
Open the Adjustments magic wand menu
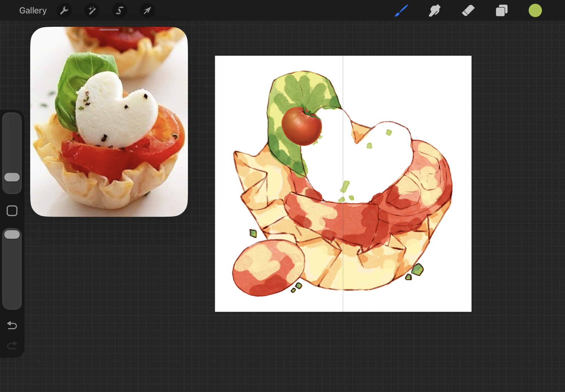click(92, 11)
